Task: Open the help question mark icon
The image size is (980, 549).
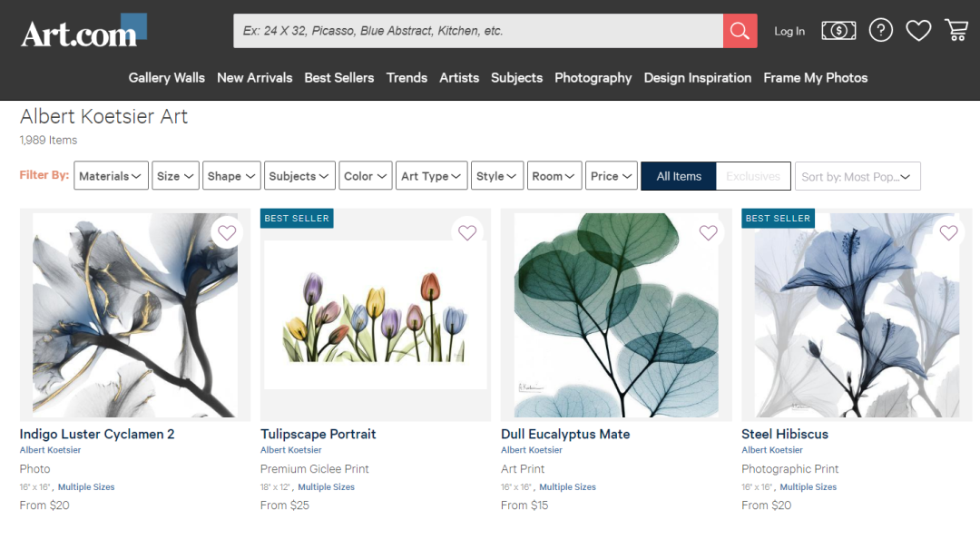Action: point(880,30)
